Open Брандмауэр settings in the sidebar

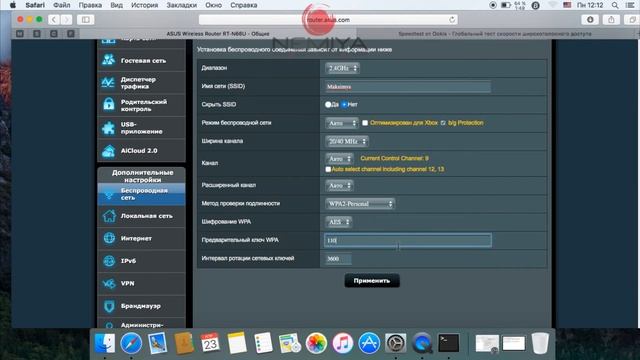(x=141, y=306)
